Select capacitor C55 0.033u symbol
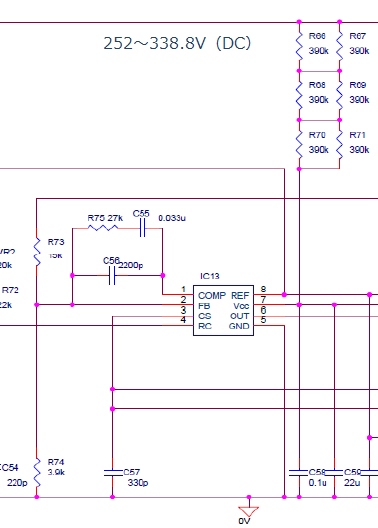This screenshot has width=378, height=528. coord(142,228)
